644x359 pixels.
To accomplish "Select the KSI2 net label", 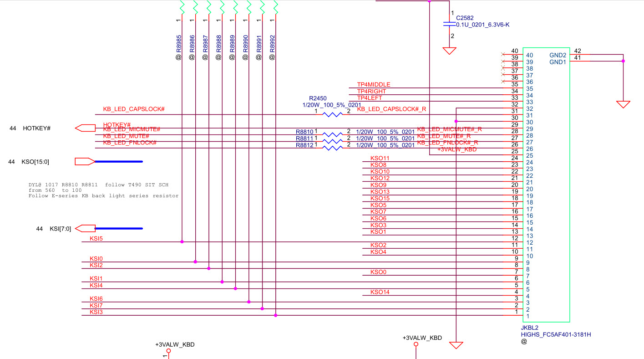I will (x=96, y=265).
